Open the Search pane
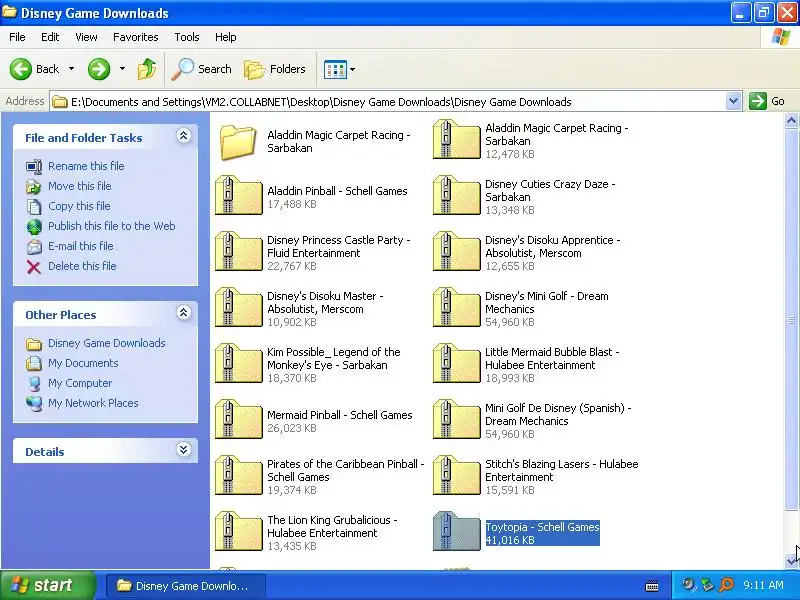The height and width of the screenshot is (600, 800). pos(202,69)
